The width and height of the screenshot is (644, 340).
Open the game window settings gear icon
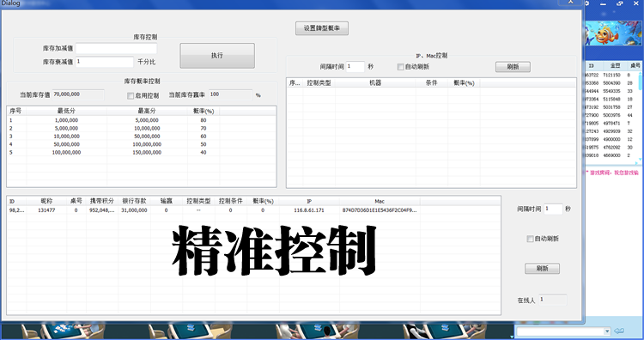click(587, 3)
